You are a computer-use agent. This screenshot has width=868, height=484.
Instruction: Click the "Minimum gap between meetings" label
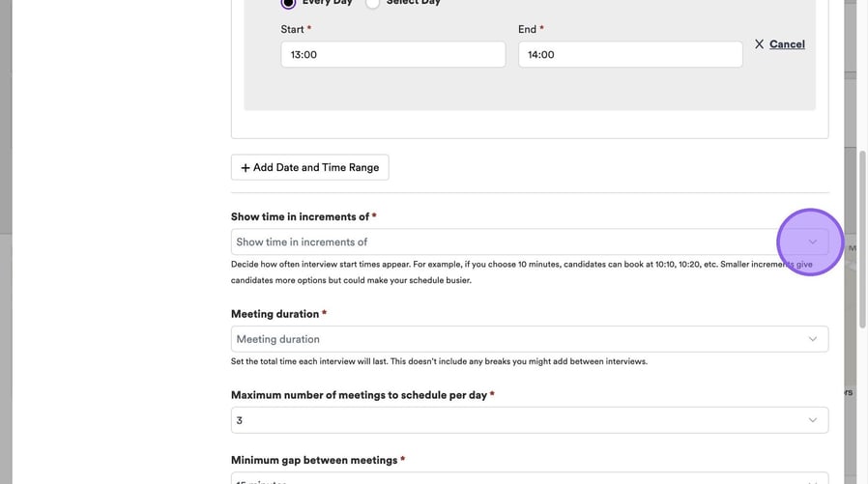click(x=314, y=460)
